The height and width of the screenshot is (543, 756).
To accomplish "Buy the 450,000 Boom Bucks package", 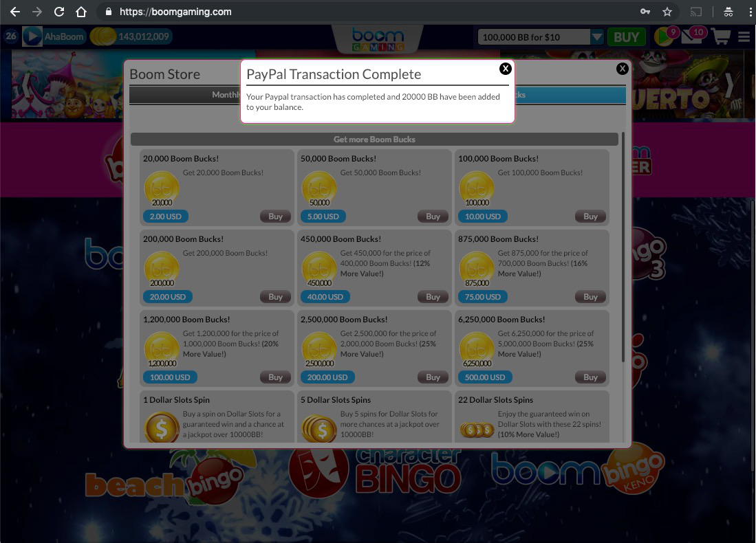I will [433, 297].
